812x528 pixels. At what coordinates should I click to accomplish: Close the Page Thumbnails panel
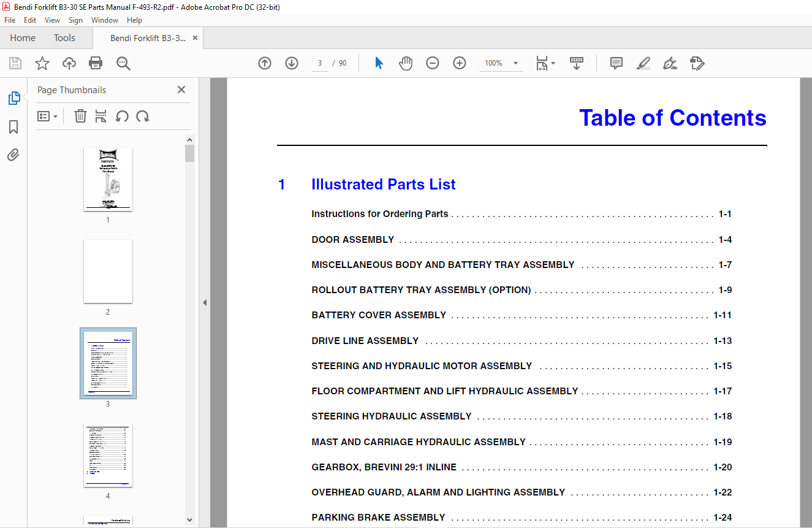point(181,90)
